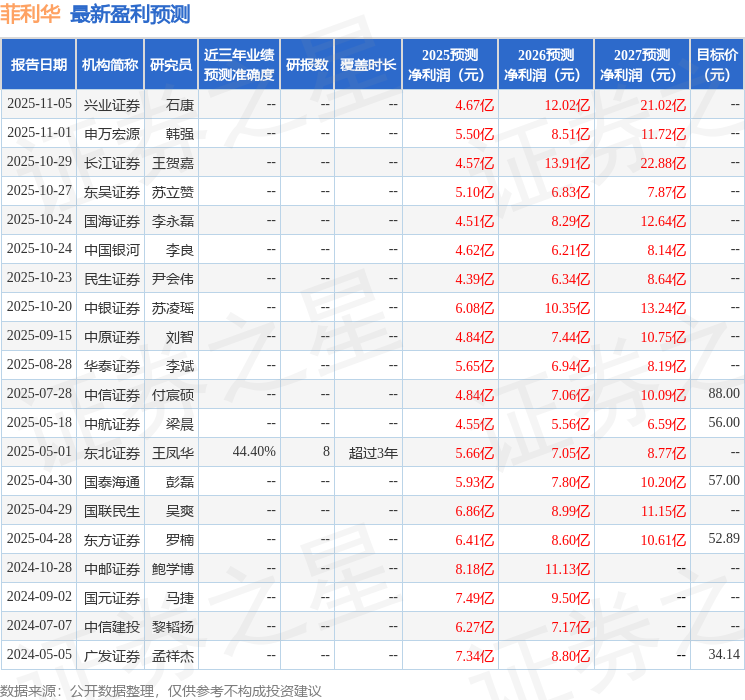Select the 中信证券 institution cell

[x=112, y=394]
